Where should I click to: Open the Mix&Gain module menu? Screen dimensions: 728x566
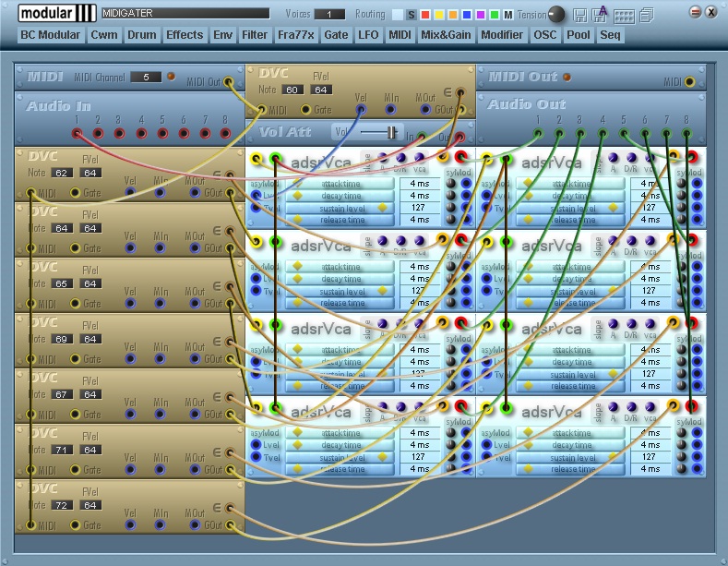(x=446, y=35)
